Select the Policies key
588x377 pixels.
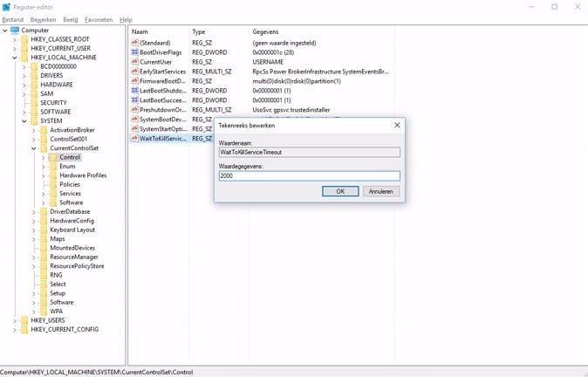70,184
